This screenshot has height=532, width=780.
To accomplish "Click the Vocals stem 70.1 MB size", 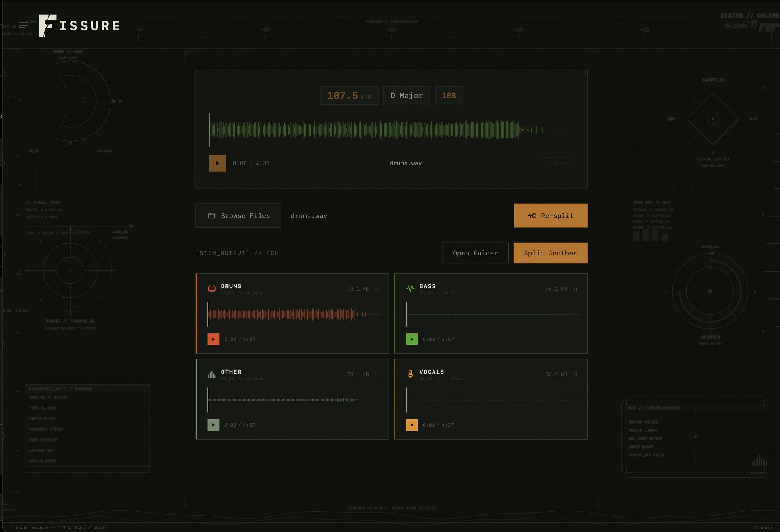I will [557, 374].
